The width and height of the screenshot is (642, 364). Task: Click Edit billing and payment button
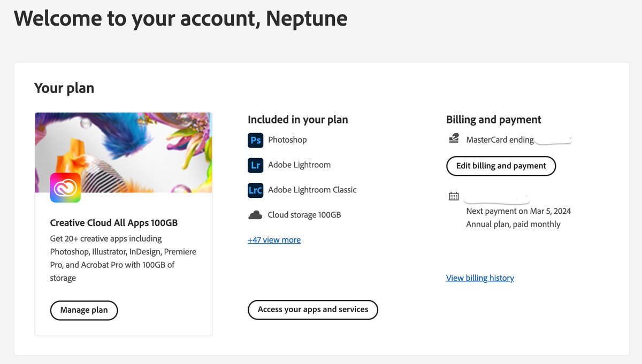click(x=501, y=166)
